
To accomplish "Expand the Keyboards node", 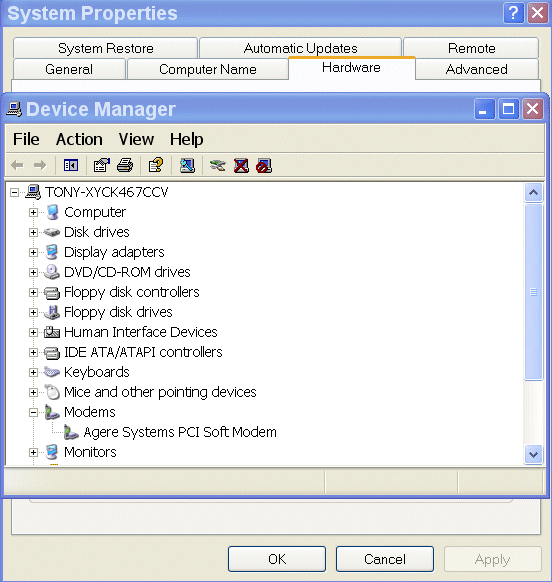I will [33, 372].
